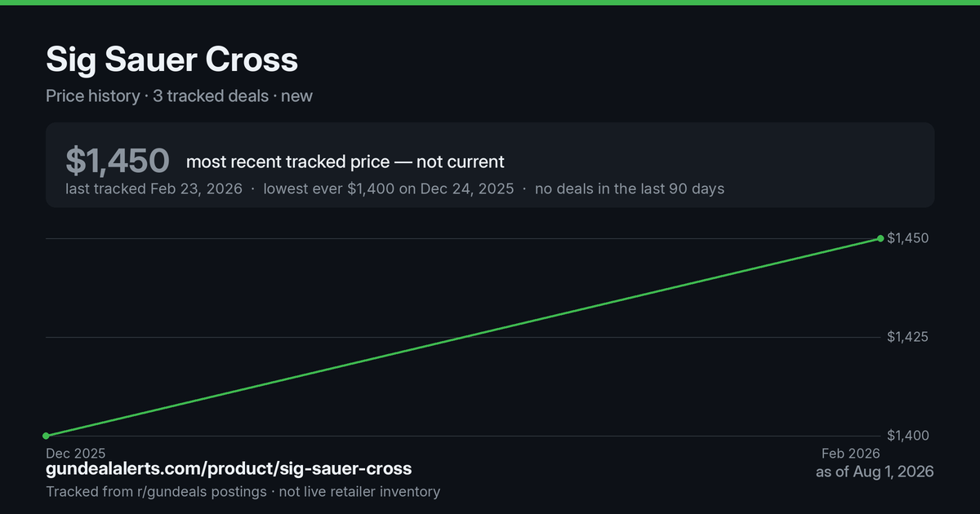Select the $1,400 y-axis label
The width and height of the screenshot is (980, 514).
[907, 436]
